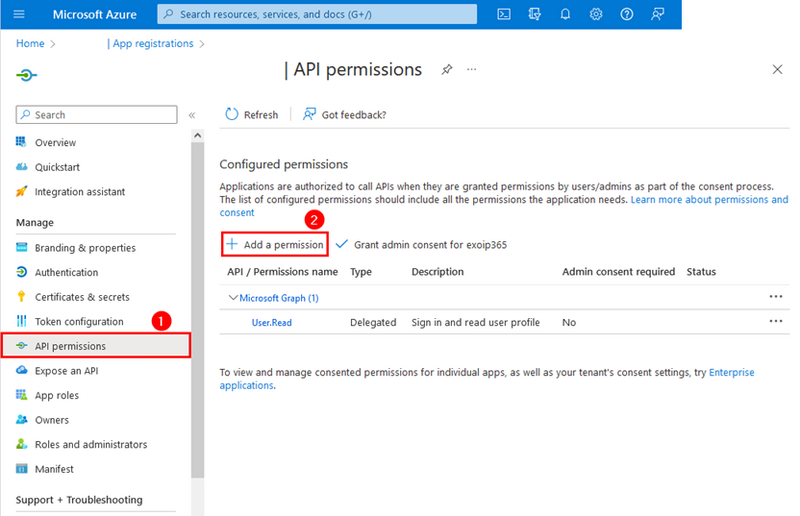Click the Refresh toolbar button

pyautogui.click(x=252, y=114)
